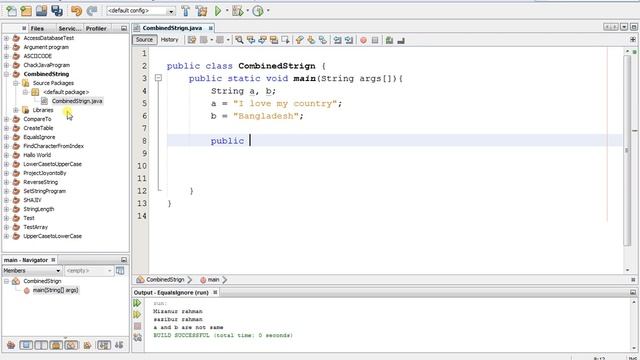Click the red Start Macro Recording icon

click(363, 40)
